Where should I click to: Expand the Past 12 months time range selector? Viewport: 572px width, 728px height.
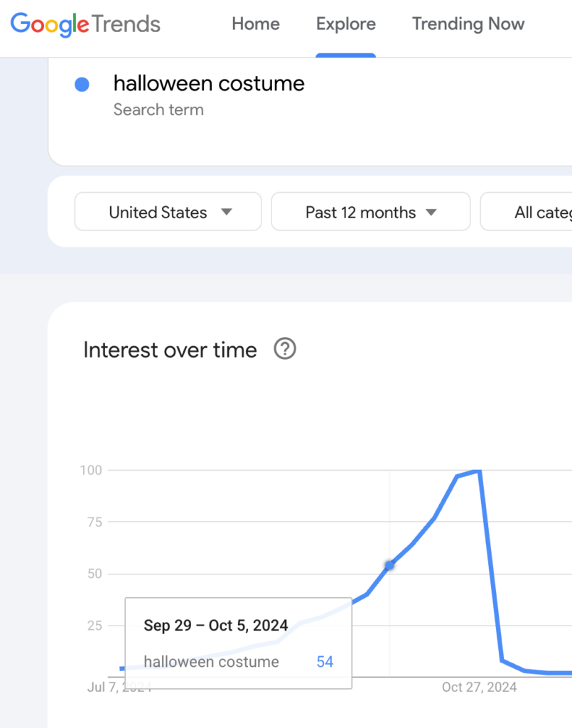(370, 211)
